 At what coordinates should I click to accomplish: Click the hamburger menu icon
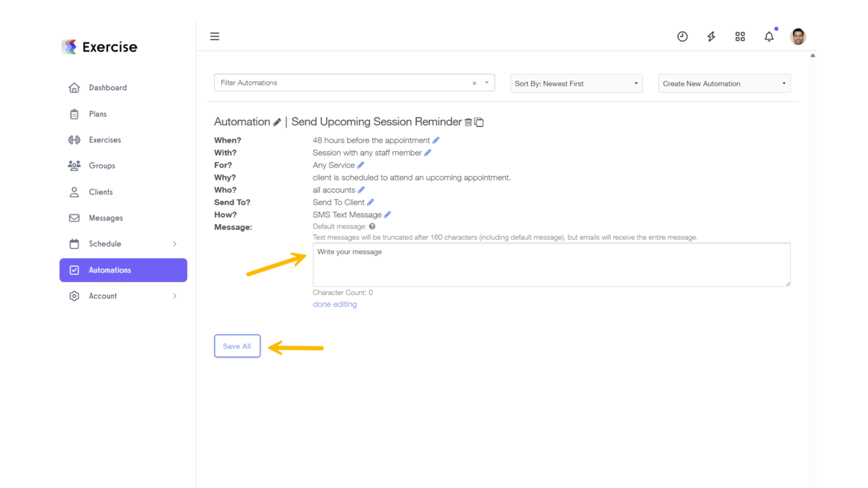215,36
